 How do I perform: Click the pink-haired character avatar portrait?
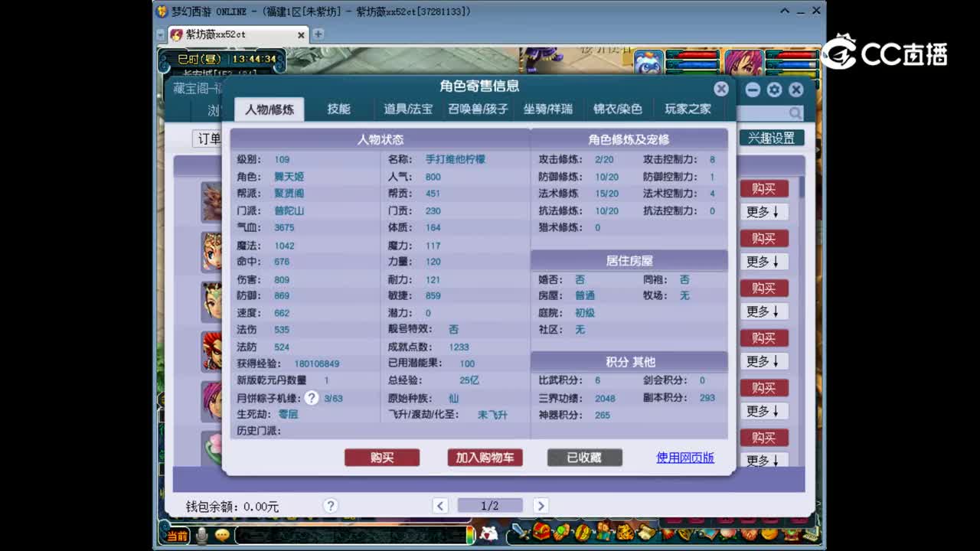click(x=743, y=64)
